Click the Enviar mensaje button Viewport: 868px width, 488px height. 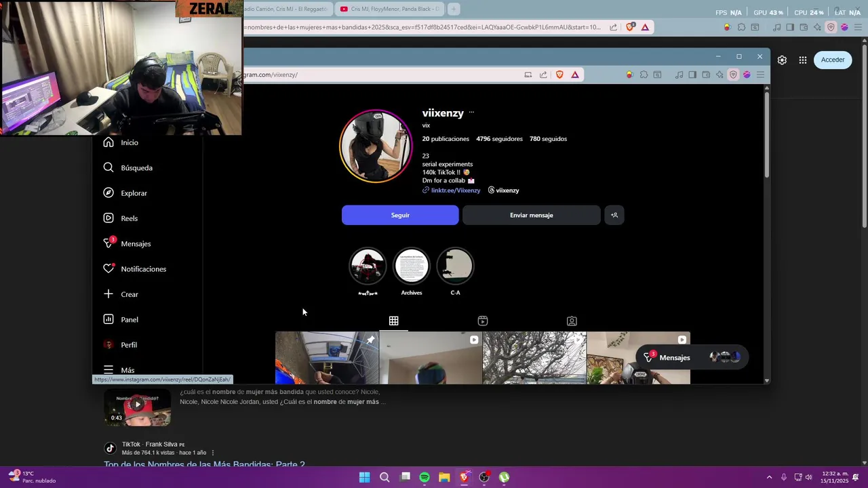pyautogui.click(x=532, y=215)
